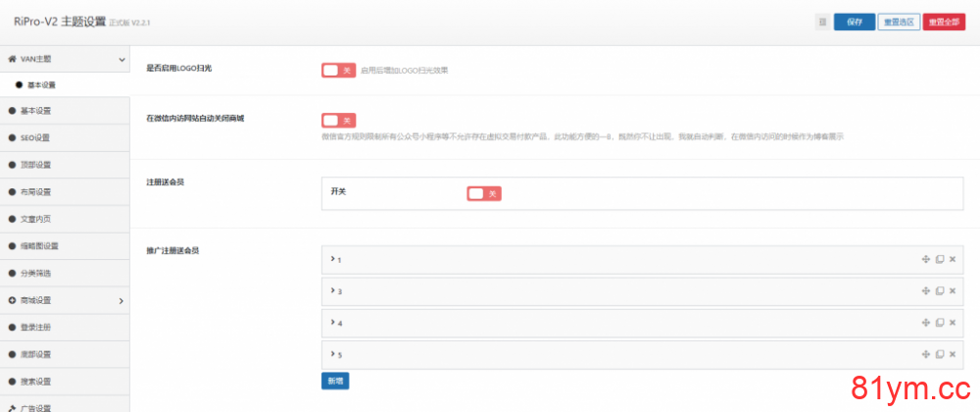980x412 pixels.
Task: Open the SEO设置 sidebar menu item
Action: pyautogui.click(x=35, y=138)
